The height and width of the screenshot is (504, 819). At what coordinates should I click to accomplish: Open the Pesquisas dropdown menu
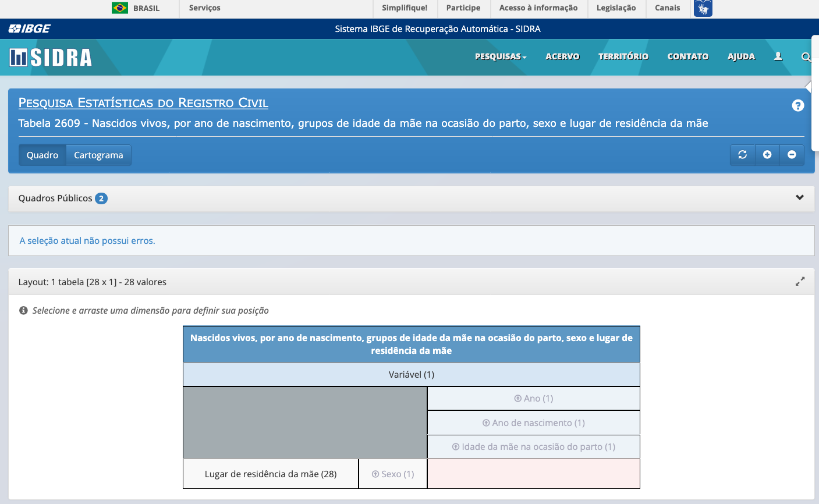(x=501, y=56)
